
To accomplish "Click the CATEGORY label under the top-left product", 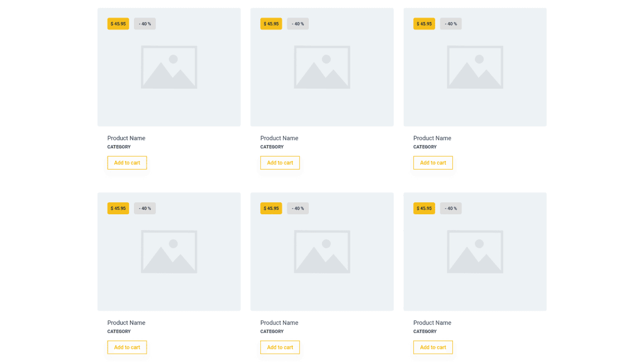I will (x=119, y=147).
